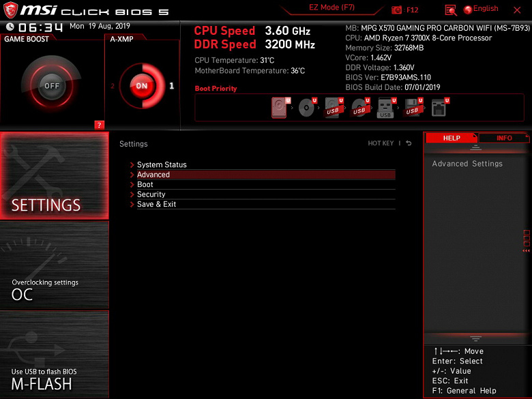532x399 pixels.
Task: Collapse help panel using top grip handle
Action: (x=475, y=147)
